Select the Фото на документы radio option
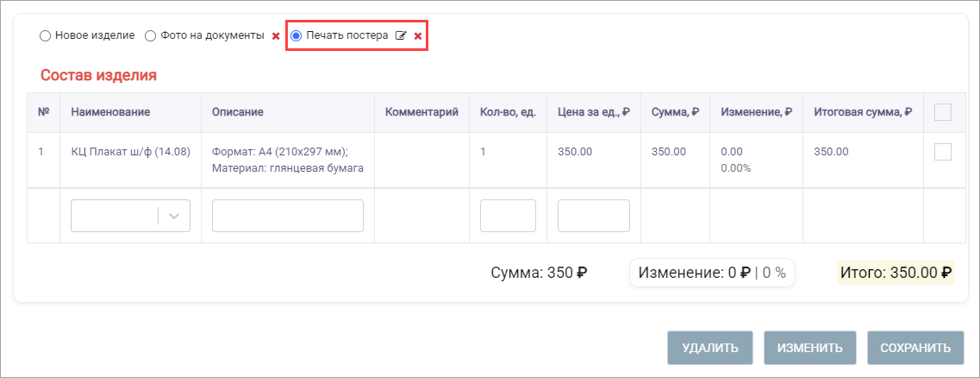 [150, 36]
